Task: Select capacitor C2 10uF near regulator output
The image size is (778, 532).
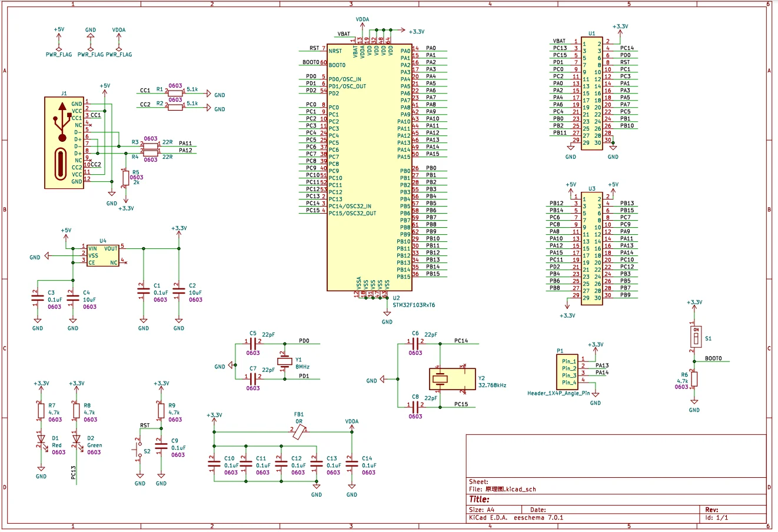Action: 179,290
